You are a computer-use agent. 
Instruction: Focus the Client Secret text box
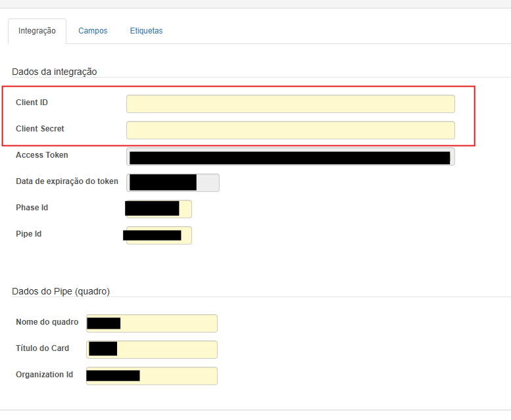pyautogui.click(x=290, y=130)
